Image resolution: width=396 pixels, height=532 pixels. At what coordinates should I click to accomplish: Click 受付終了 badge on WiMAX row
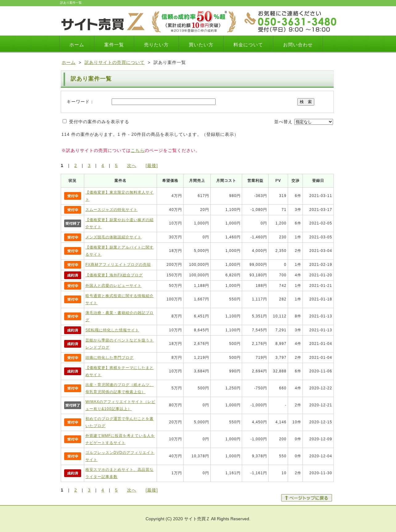tap(72, 405)
